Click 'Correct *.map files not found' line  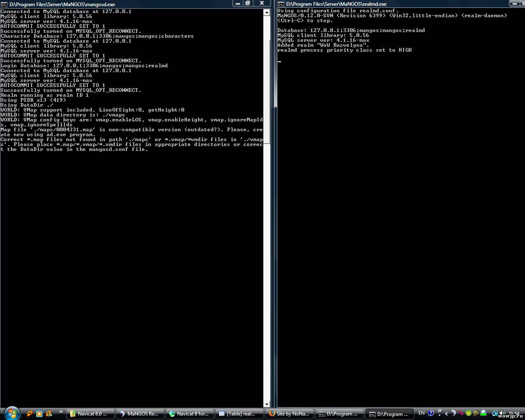tap(132, 144)
